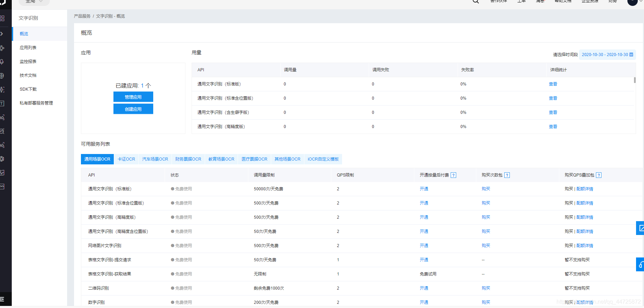This screenshot has width=644, height=308.
Task: Click the 表格文字识别-获取结果 API name
Action: tap(110, 274)
